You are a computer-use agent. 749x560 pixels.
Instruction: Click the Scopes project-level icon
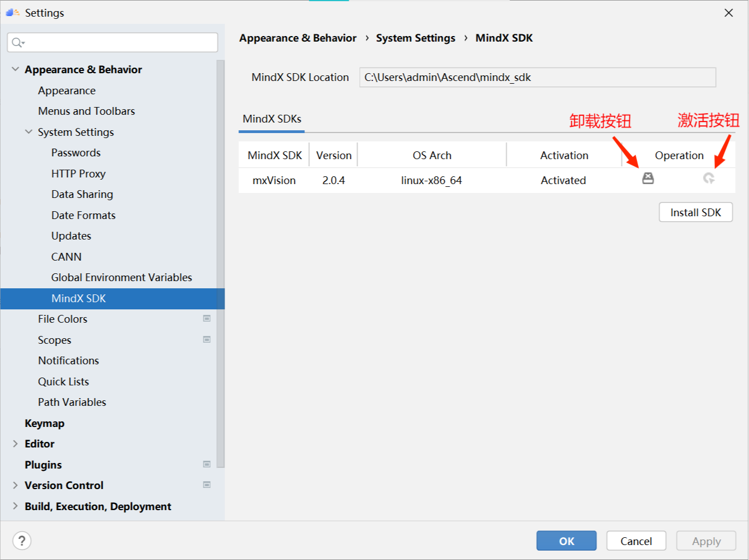[207, 339]
